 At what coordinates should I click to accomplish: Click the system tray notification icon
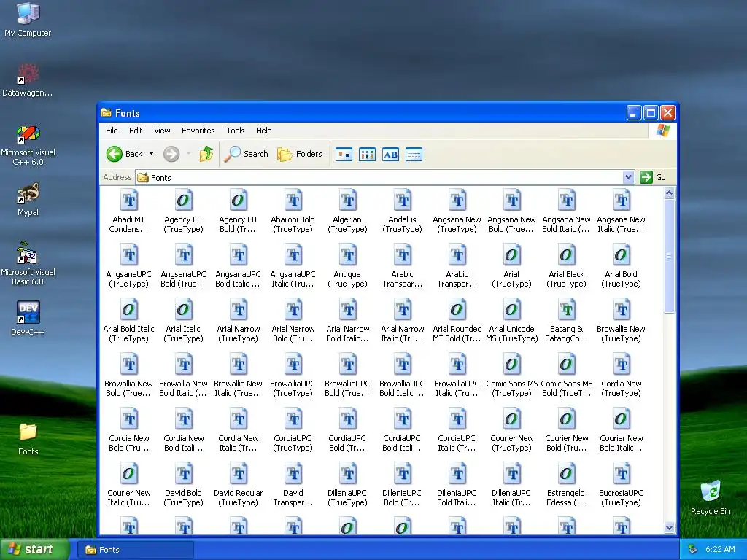tap(693, 550)
